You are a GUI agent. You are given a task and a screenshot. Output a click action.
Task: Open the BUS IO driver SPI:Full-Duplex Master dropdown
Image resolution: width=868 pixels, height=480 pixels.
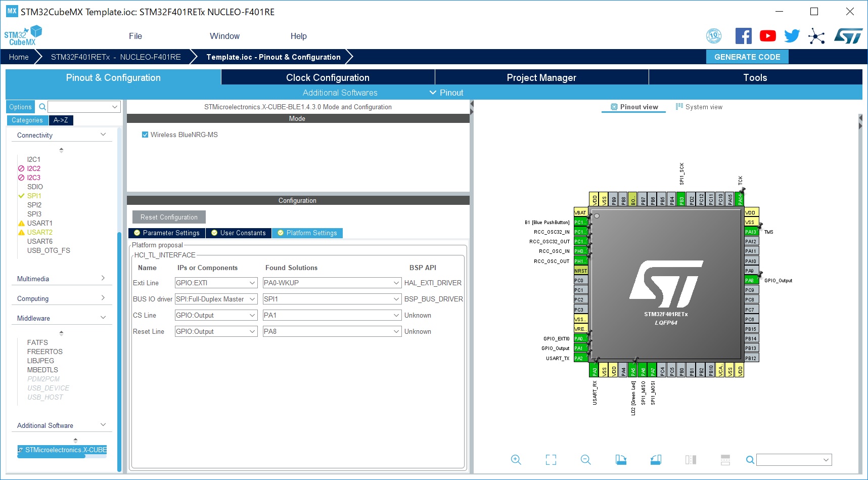pyautogui.click(x=216, y=299)
